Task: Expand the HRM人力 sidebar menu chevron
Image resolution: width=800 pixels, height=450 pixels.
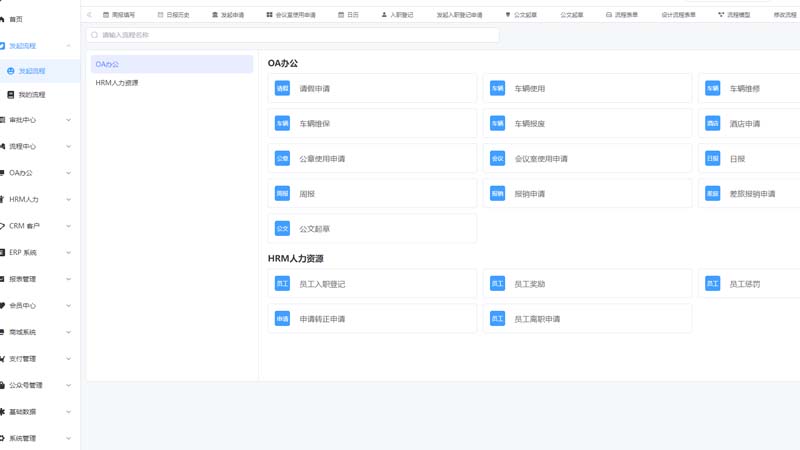Action: (68, 199)
